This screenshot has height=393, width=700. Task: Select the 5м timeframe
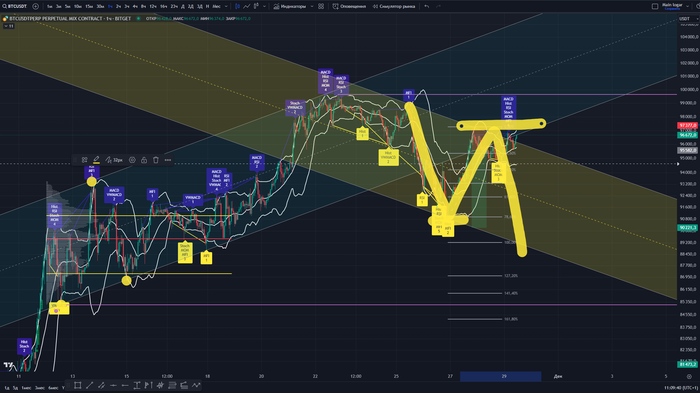pos(67,6)
